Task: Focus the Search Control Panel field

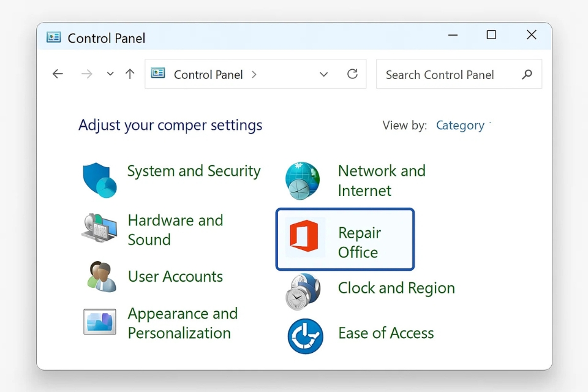Action: (447, 75)
